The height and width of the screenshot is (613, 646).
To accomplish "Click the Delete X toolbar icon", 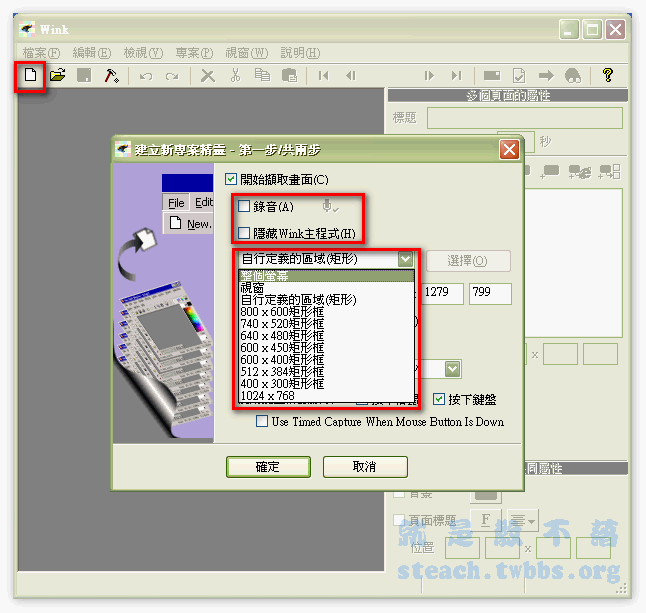I will tap(207, 76).
